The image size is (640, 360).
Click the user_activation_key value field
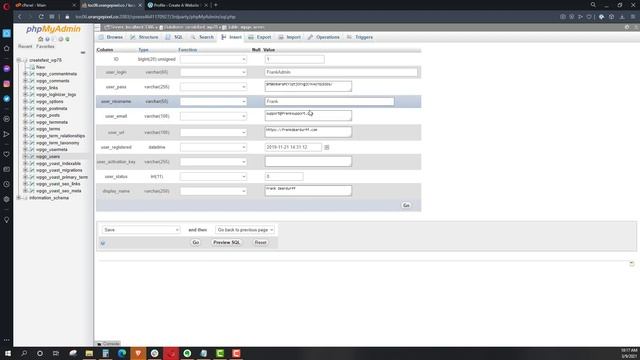[x=308, y=161]
